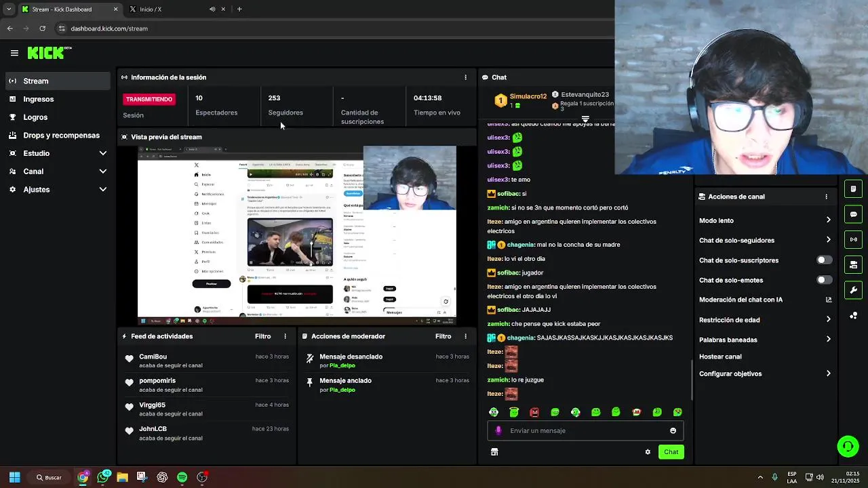Insert the first emote in the quick emote row
Screen dimensions: 868x488
tap(494, 412)
